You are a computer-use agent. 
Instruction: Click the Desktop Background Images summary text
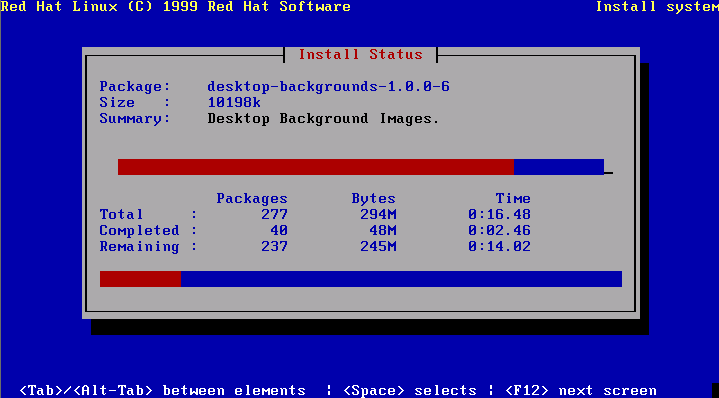[323, 118]
